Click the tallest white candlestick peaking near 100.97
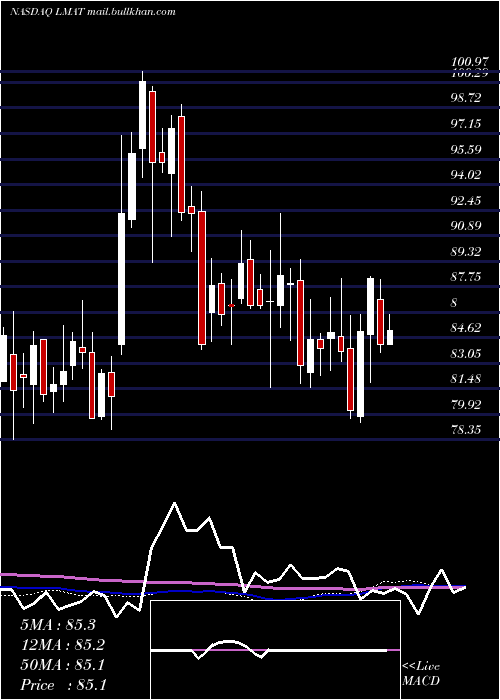Image resolution: width=500 pixels, height=700 pixels. coord(142,115)
